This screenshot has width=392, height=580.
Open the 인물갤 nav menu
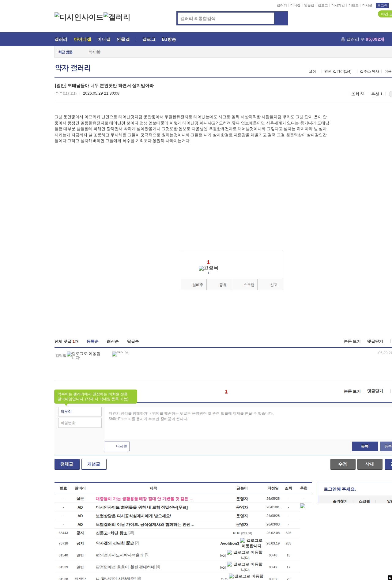click(123, 39)
